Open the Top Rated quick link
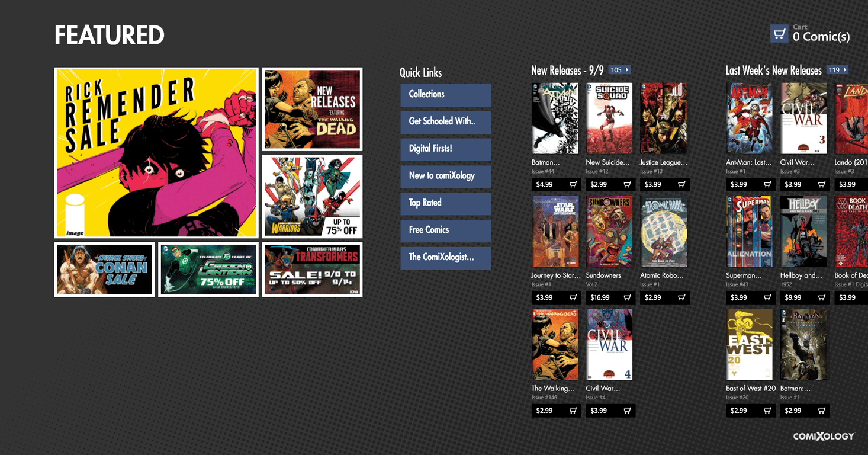This screenshot has height=455, width=868. point(445,203)
